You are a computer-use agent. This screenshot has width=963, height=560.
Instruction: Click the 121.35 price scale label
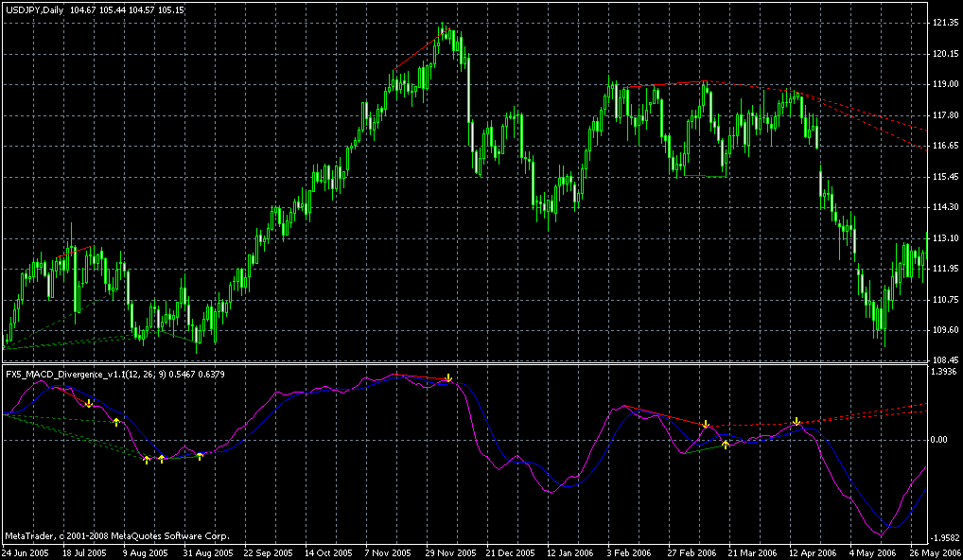[x=945, y=24]
